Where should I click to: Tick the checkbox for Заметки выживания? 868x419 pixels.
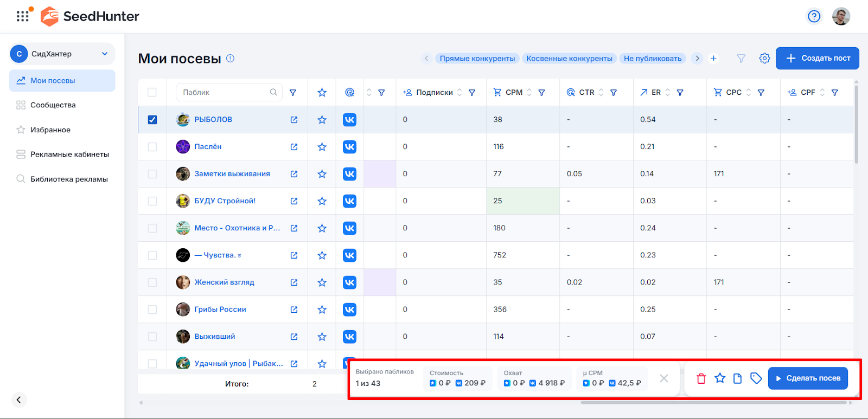(152, 174)
